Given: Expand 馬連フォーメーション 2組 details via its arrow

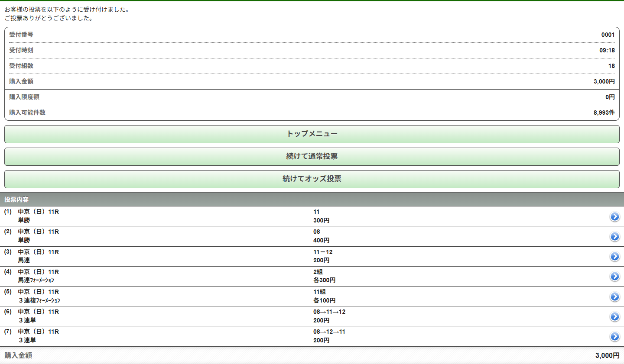Looking at the screenshot, I should [614, 276].
